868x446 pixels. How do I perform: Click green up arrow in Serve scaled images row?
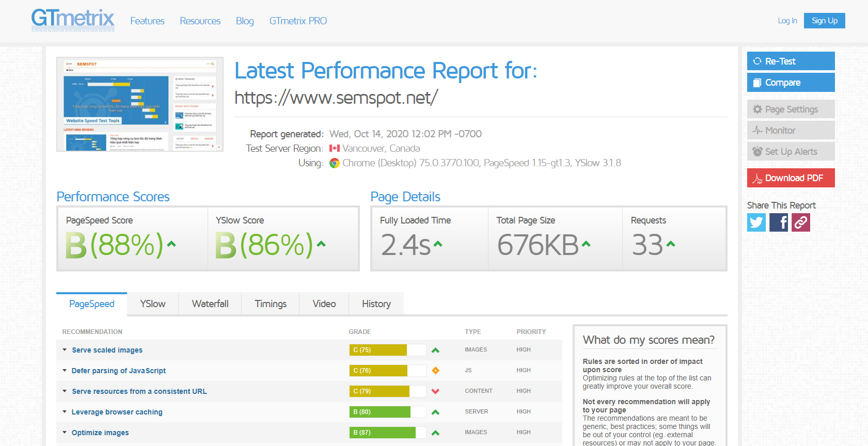point(435,350)
